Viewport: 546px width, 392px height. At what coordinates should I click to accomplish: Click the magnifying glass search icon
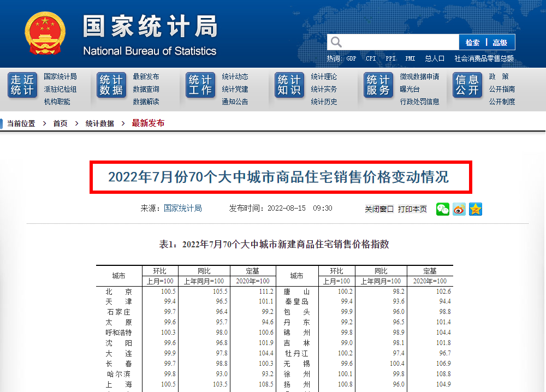[x=336, y=42]
